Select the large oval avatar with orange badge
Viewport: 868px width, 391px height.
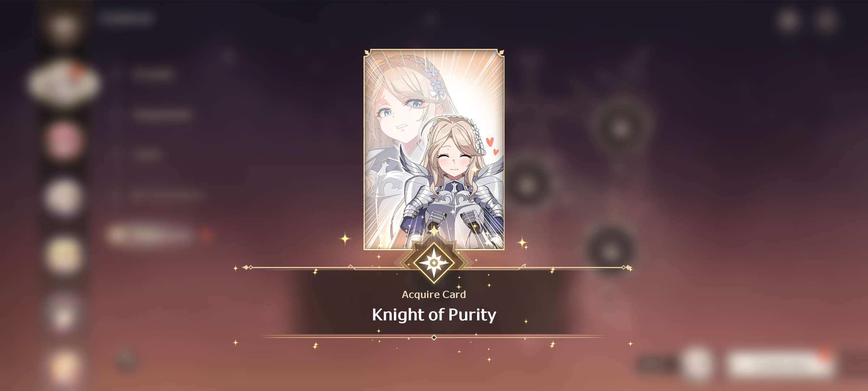point(64,83)
